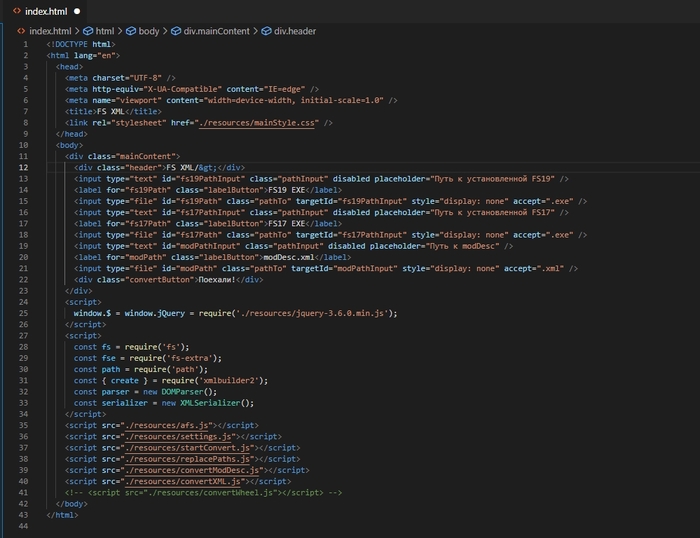Screen dimensions: 700x538
Task: Follow the ./resources/afs.js script link
Action: pyautogui.click(x=158, y=425)
